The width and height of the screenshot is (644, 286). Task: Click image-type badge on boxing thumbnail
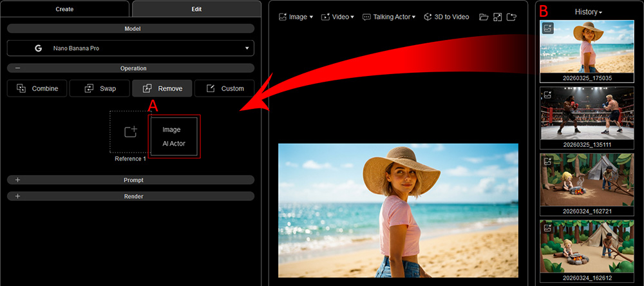[x=547, y=95]
